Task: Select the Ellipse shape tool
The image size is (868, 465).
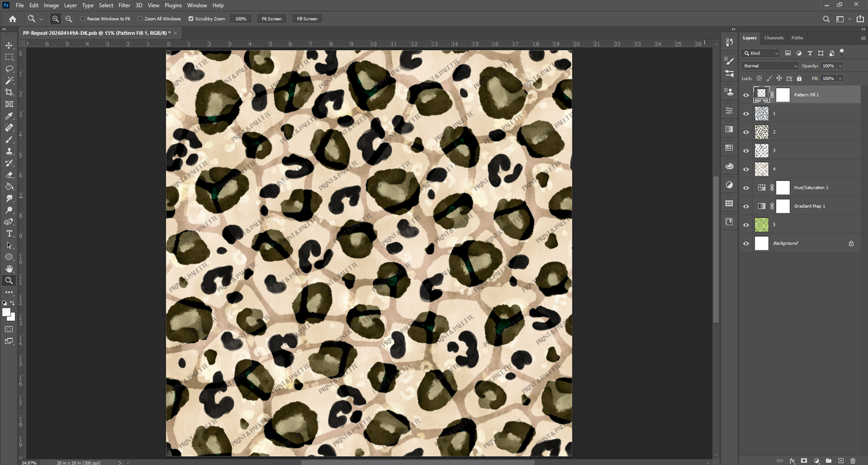Action: [x=9, y=257]
